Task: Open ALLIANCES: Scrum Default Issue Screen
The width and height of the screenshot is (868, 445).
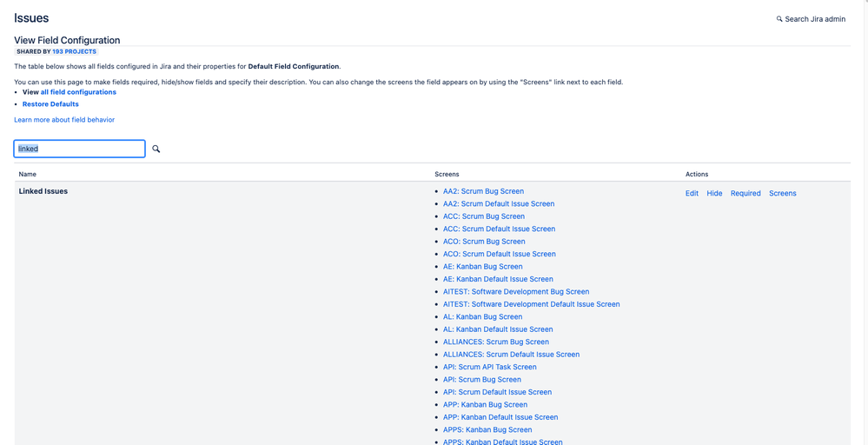Action: (x=512, y=355)
